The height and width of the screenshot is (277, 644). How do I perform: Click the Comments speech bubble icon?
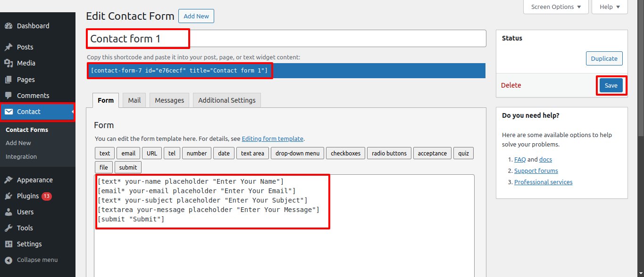(8, 96)
